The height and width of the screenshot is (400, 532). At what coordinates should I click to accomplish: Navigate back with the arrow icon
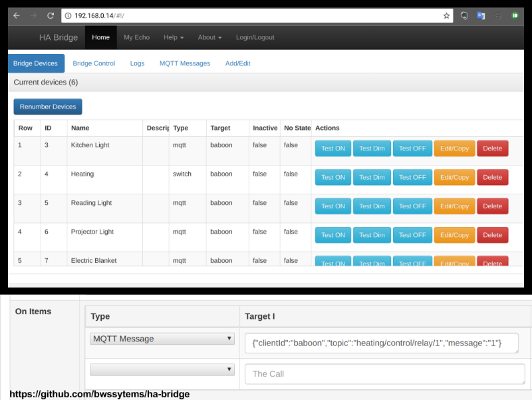click(15, 15)
